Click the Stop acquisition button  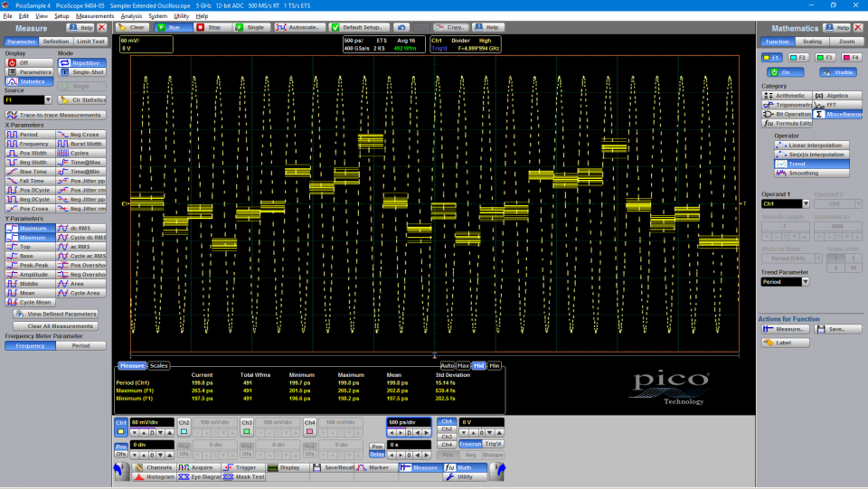209,27
